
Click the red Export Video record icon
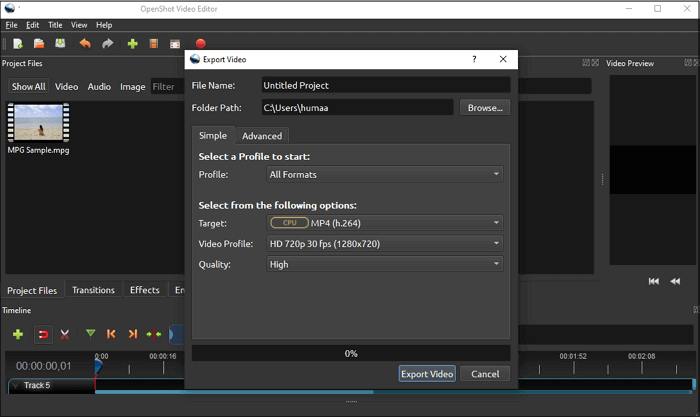coord(200,43)
